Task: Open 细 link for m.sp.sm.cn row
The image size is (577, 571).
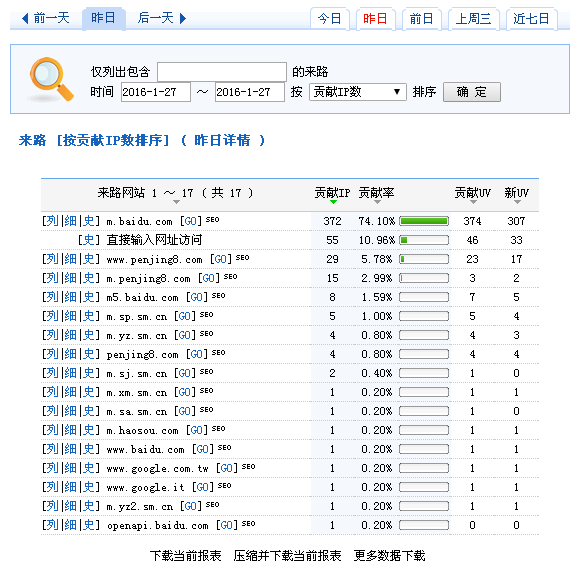Action: pyautogui.click(x=70, y=316)
